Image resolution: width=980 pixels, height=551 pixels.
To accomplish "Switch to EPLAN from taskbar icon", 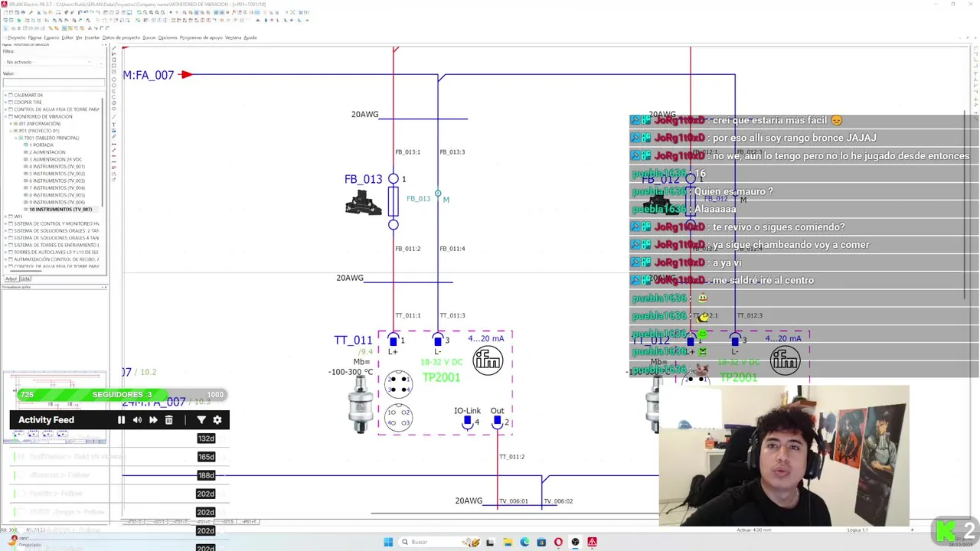I will click(x=592, y=542).
